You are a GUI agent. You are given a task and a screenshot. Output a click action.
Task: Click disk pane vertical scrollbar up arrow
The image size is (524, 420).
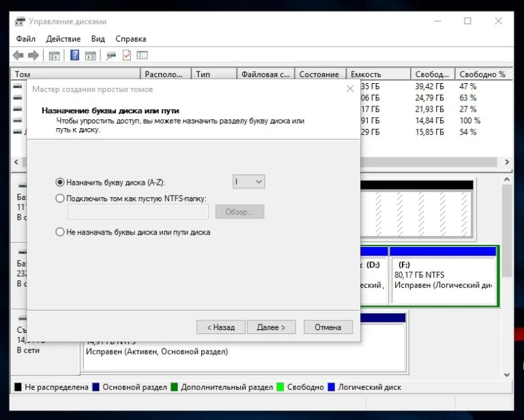pos(507,179)
